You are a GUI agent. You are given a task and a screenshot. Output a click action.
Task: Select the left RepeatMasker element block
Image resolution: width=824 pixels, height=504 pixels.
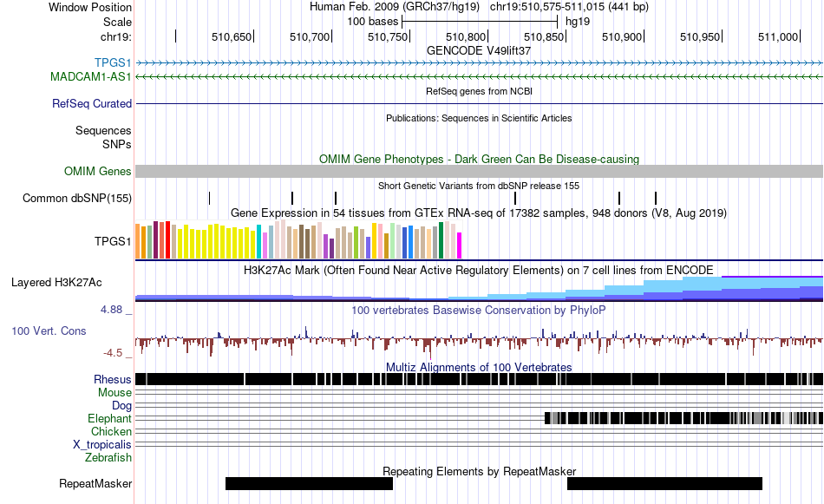pos(309,483)
